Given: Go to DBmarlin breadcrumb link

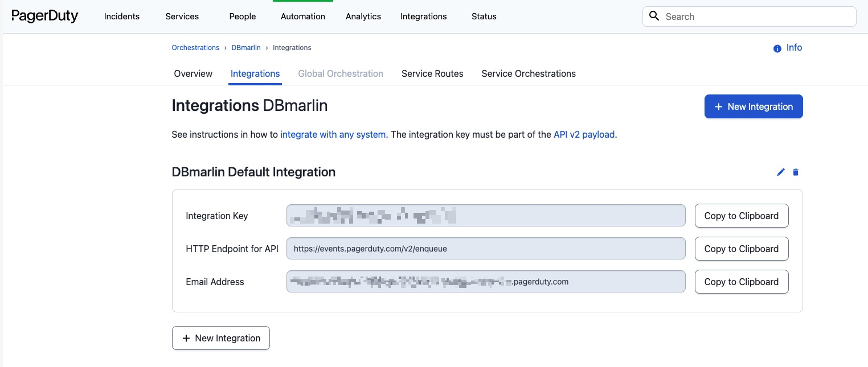Looking at the screenshot, I should coord(246,48).
